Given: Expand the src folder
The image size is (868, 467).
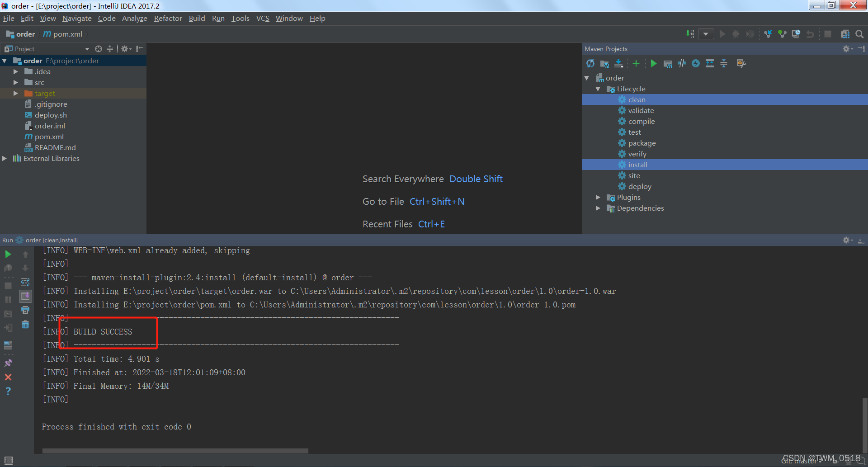Looking at the screenshot, I should (x=16, y=82).
